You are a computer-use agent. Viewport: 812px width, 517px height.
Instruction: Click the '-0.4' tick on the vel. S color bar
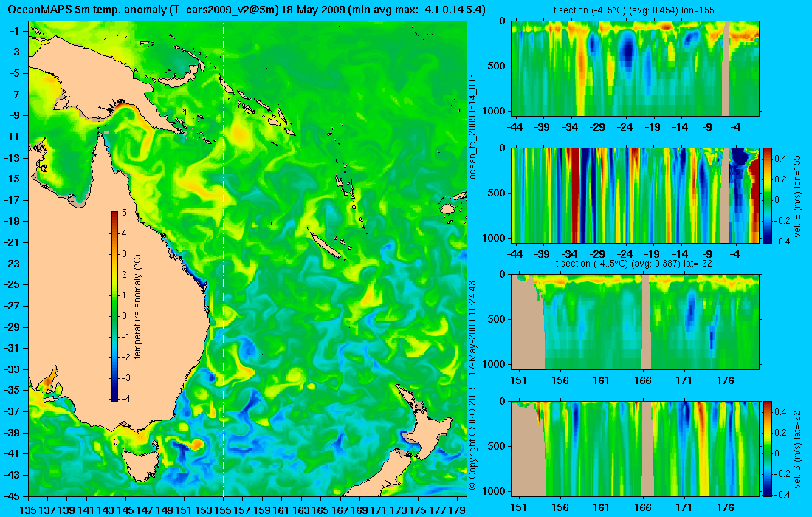pyautogui.click(x=780, y=494)
